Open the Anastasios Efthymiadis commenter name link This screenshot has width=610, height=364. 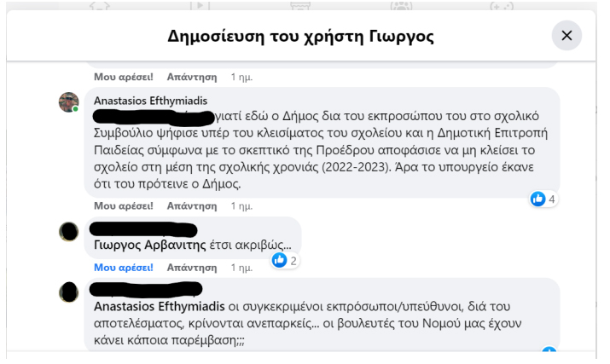pos(149,100)
